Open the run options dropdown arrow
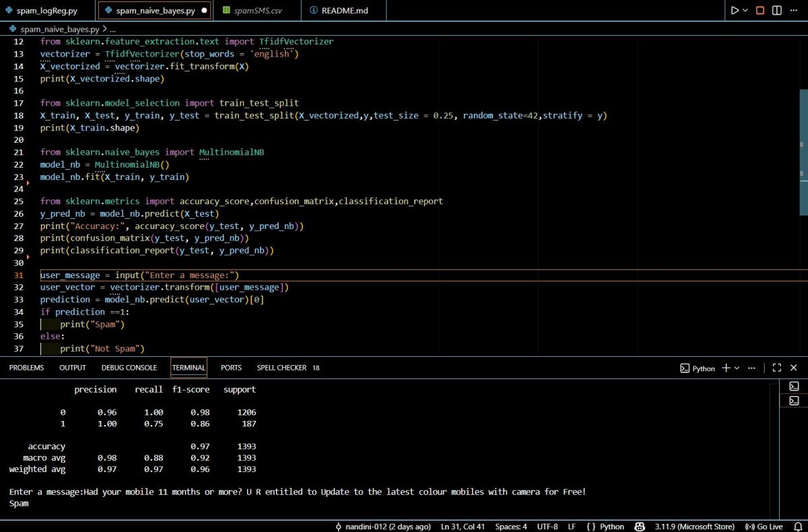Screen dimensions: 808x532 pyautogui.click(x=745, y=11)
